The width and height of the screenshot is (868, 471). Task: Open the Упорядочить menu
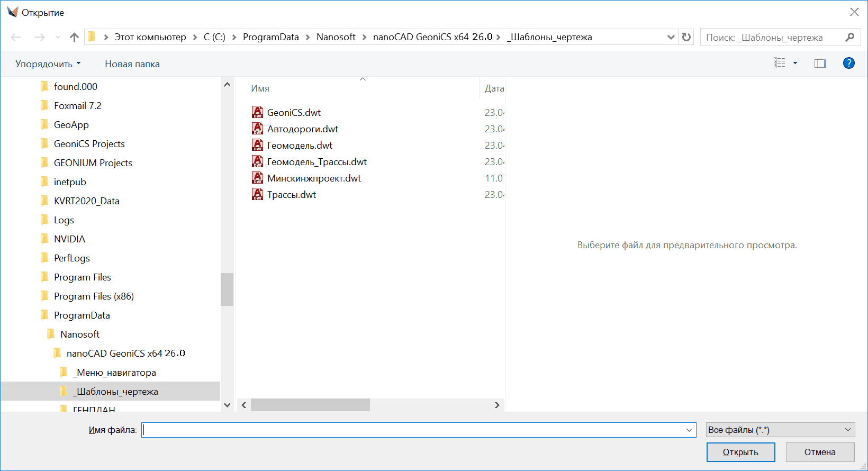coord(48,64)
